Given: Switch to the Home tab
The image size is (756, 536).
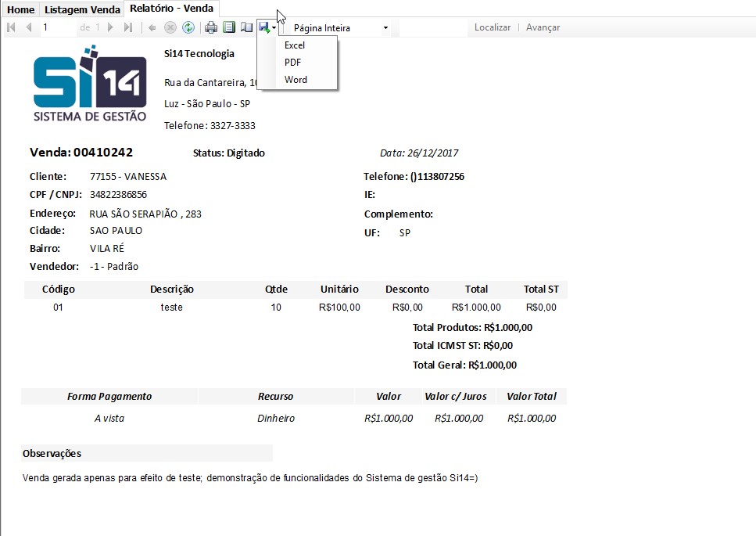Looking at the screenshot, I should tap(21, 9).
